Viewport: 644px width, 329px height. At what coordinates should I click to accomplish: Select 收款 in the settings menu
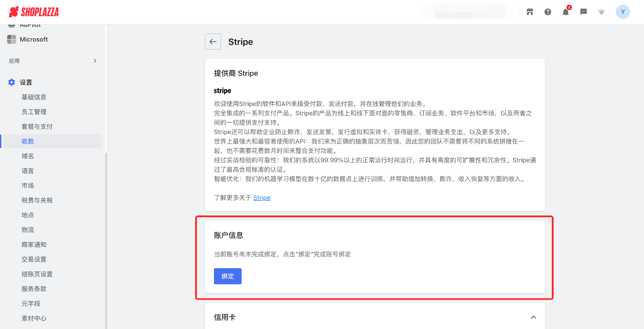pyautogui.click(x=28, y=141)
